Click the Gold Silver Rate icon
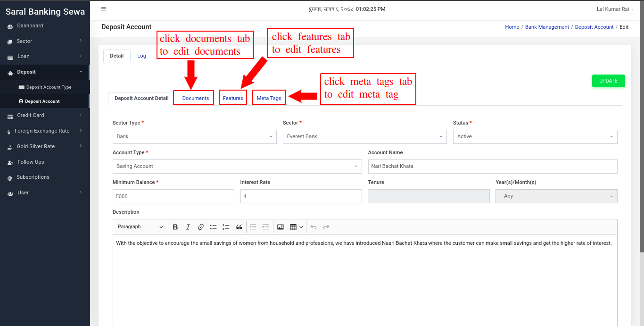The width and height of the screenshot is (644, 326). pos(10,147)
